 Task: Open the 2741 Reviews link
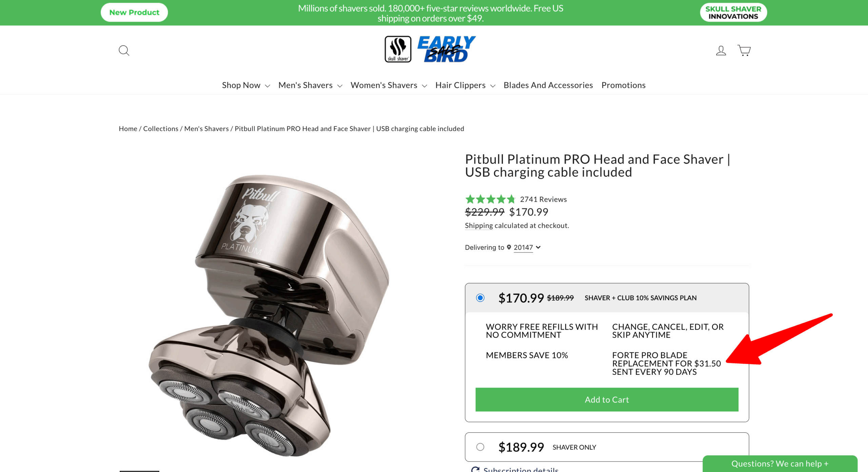coord(543,199)
